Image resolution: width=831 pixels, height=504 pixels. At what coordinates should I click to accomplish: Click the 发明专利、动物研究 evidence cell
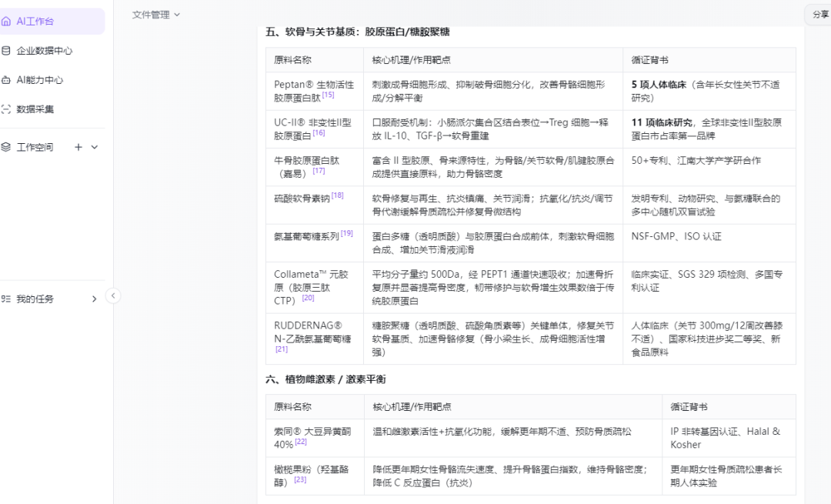click(709, 205)
